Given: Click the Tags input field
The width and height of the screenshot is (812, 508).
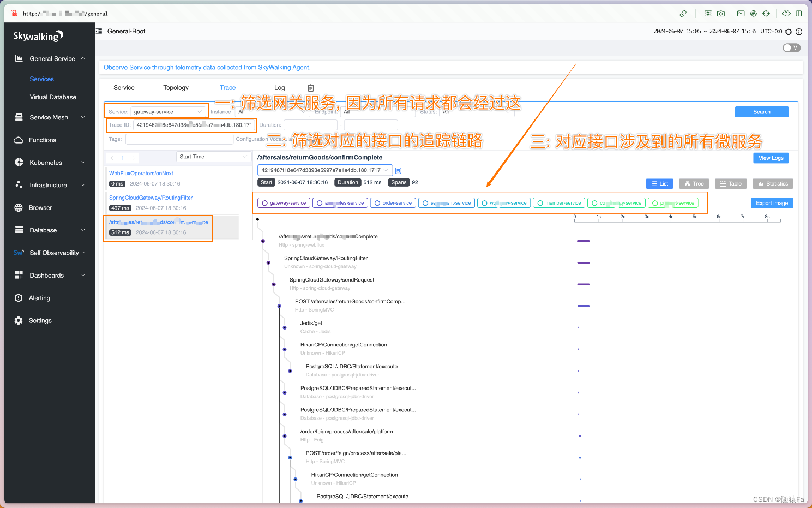Looking at the screenshot, I should (179, 139).
